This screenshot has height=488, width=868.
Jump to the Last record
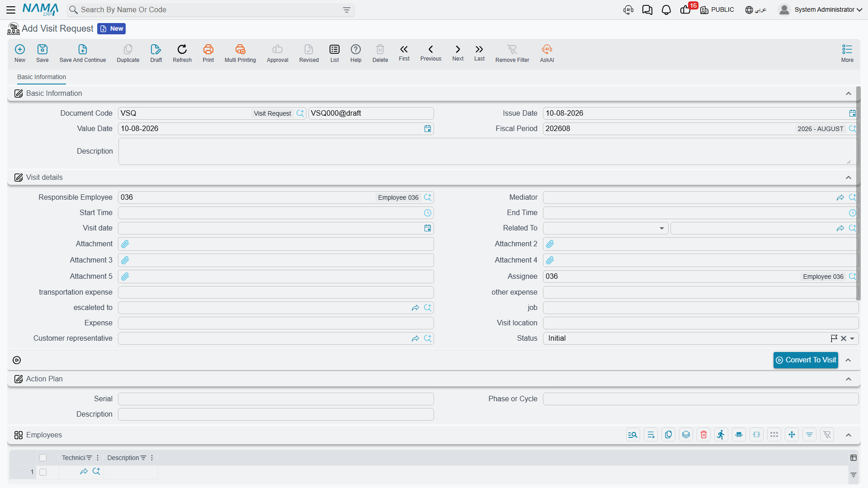click(479, 53)
